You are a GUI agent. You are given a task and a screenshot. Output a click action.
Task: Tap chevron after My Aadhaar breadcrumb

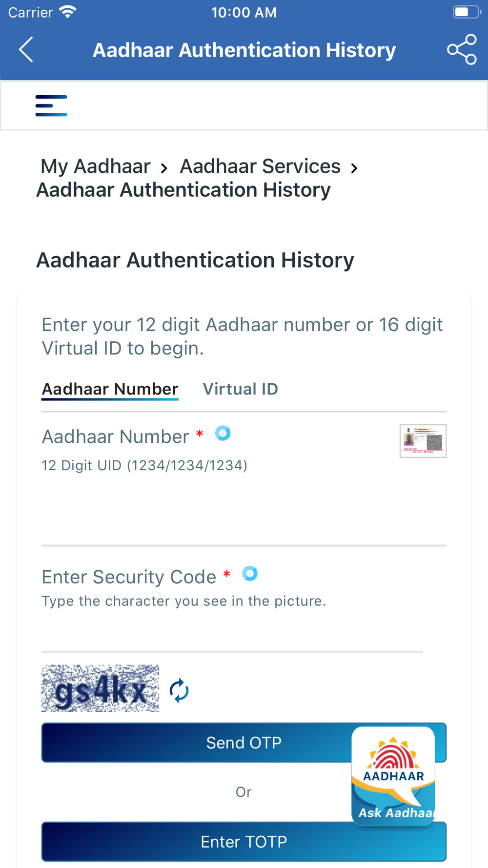164,168
